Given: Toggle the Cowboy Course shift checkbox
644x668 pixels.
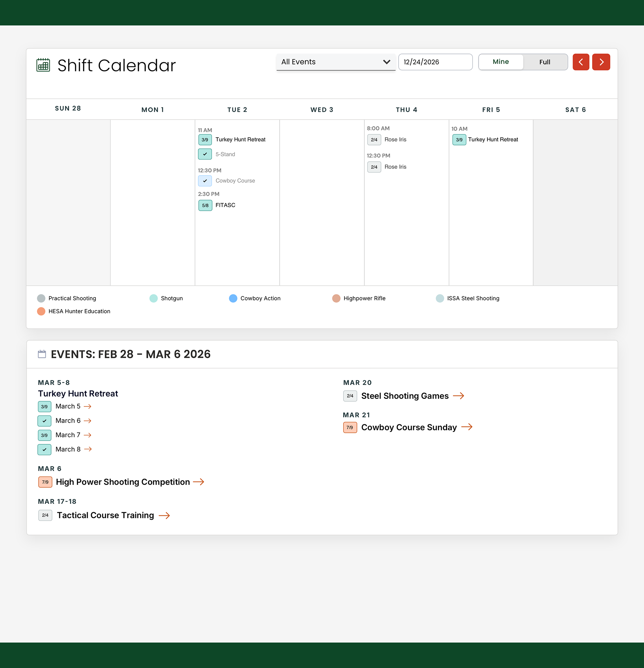Looking at the screenshot, I should tap(205, 181).
